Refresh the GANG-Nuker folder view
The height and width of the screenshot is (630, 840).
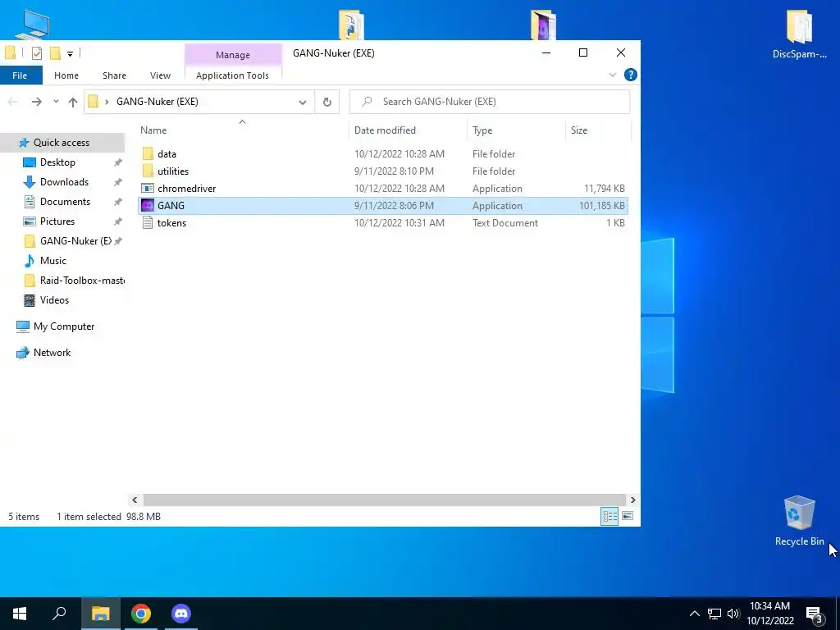326,102
